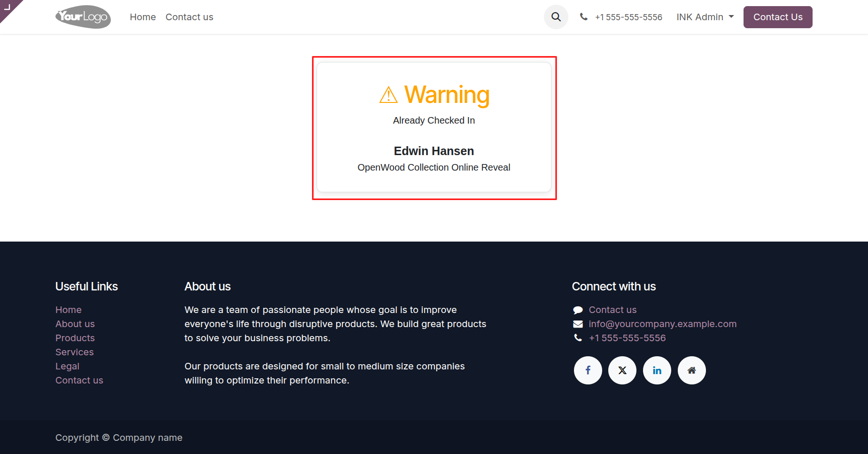The image size is (868, 454).
Task: Click the speech bubble icon in footer
Action: [578, 310]
